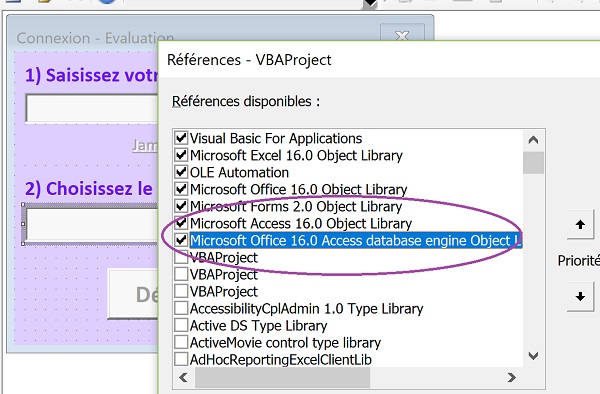This screenshot has height=394, width=600.
Task: Uncheck Microsoft Access 16.0 Object Library
Action: pyautogui.click(x=181, y=223)
